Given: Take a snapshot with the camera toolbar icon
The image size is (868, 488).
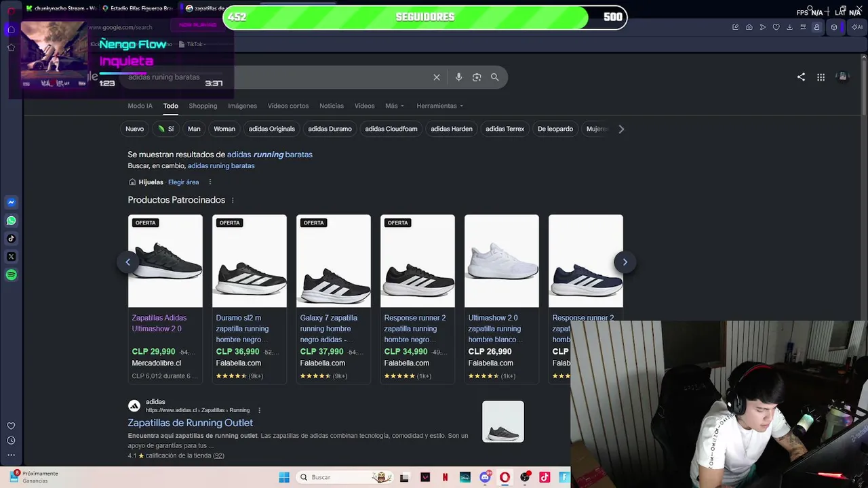Looking at the screenshot, I should pos(749,27).
